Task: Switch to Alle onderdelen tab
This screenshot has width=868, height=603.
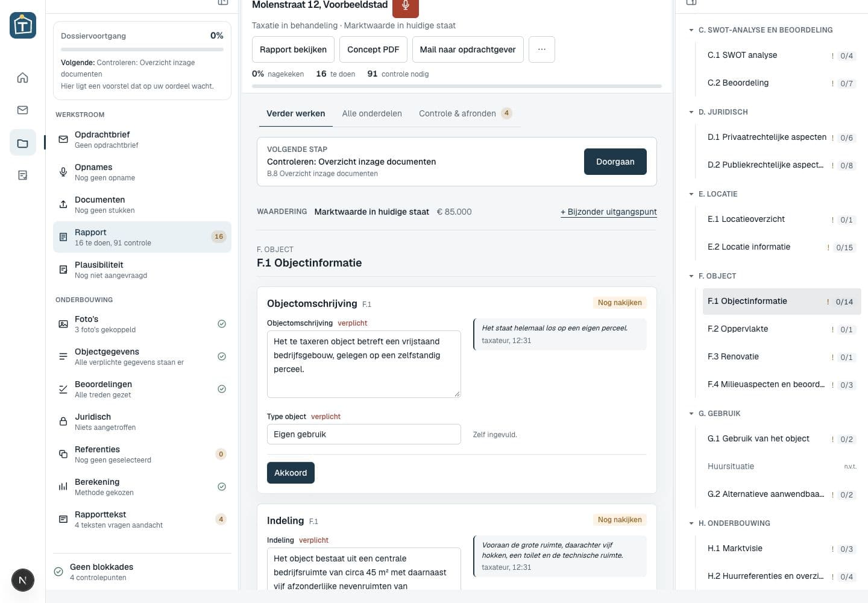Action: click(372, 113)
